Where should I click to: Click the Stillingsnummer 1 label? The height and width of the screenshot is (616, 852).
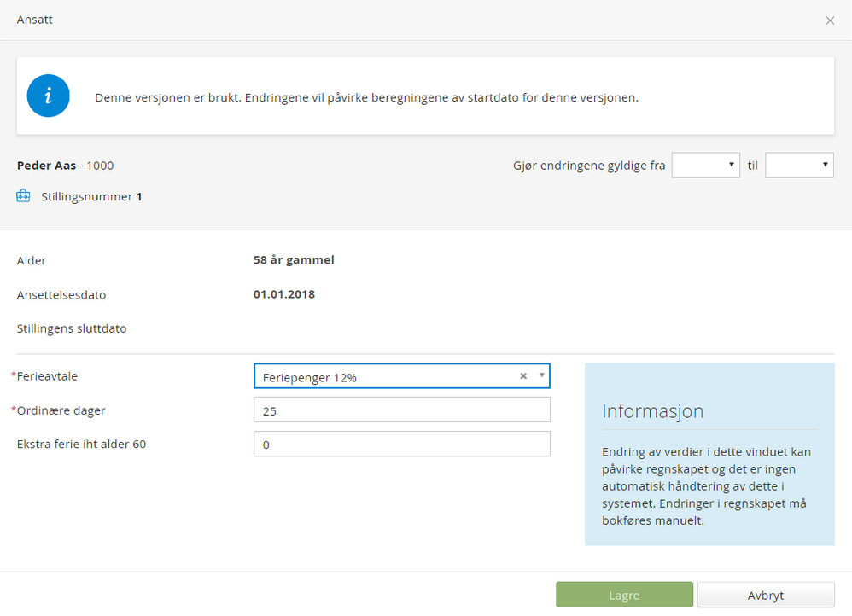tap(91, 197)
